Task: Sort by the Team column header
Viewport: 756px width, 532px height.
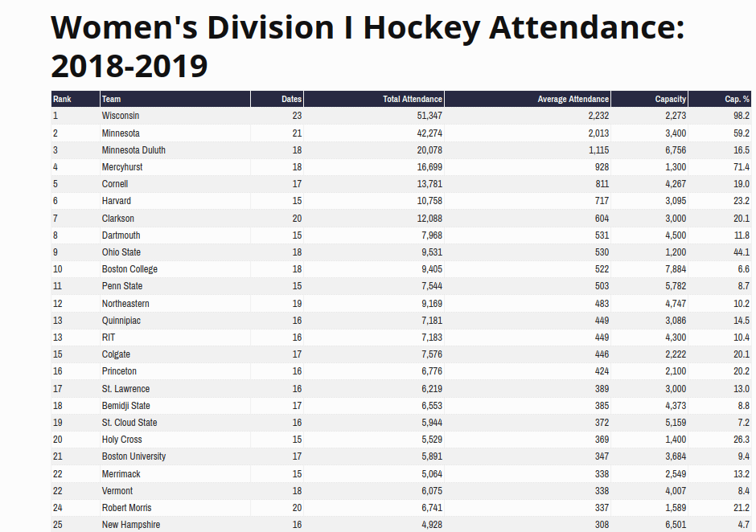Action: 112,99
